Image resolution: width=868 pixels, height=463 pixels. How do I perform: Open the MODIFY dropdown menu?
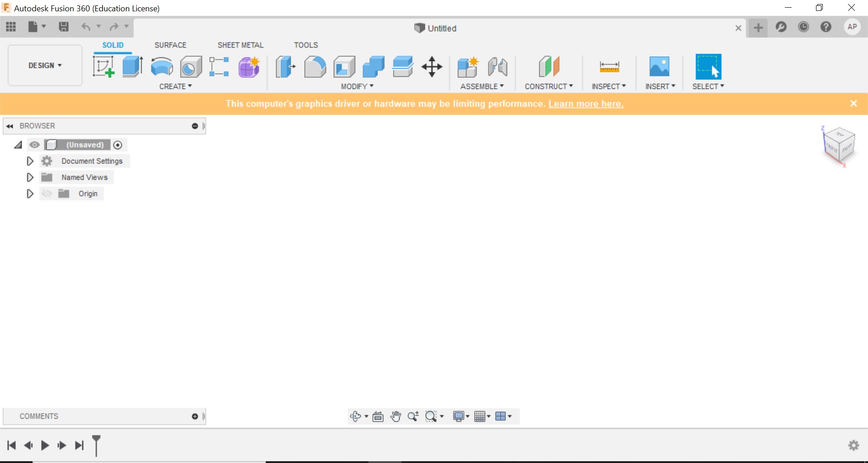click(x=357, y=86)
